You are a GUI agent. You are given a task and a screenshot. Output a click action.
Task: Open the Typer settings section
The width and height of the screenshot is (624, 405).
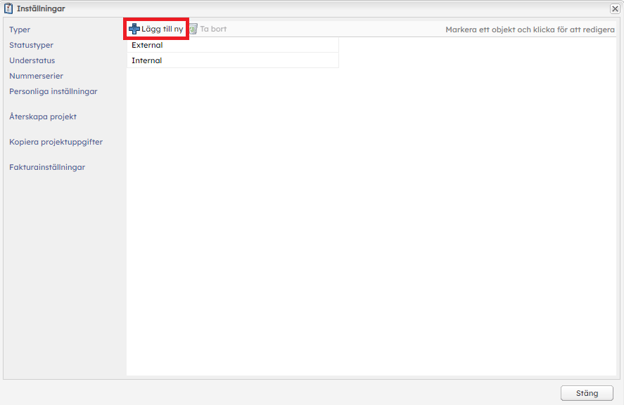pos(20,30)
